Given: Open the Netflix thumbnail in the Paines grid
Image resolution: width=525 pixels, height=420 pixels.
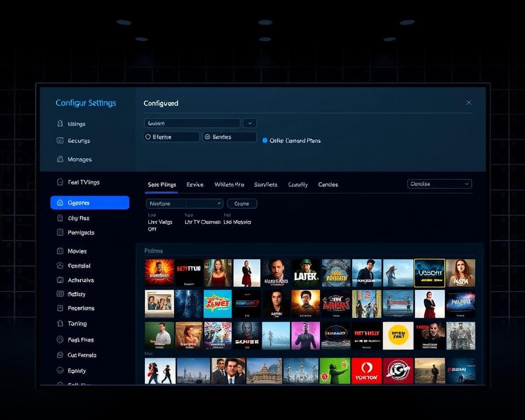Looking at the screenshot, I should tap(189, 273).
